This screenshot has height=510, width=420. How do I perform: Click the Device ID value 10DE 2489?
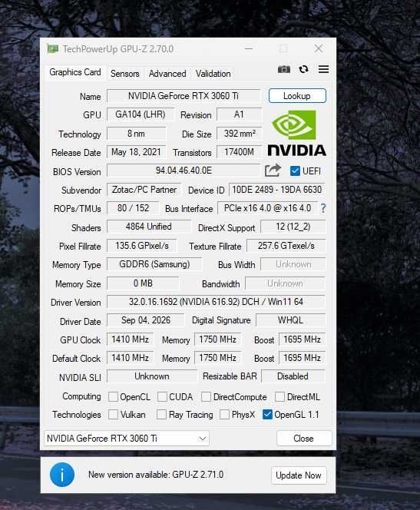click(x=277, y=190)
